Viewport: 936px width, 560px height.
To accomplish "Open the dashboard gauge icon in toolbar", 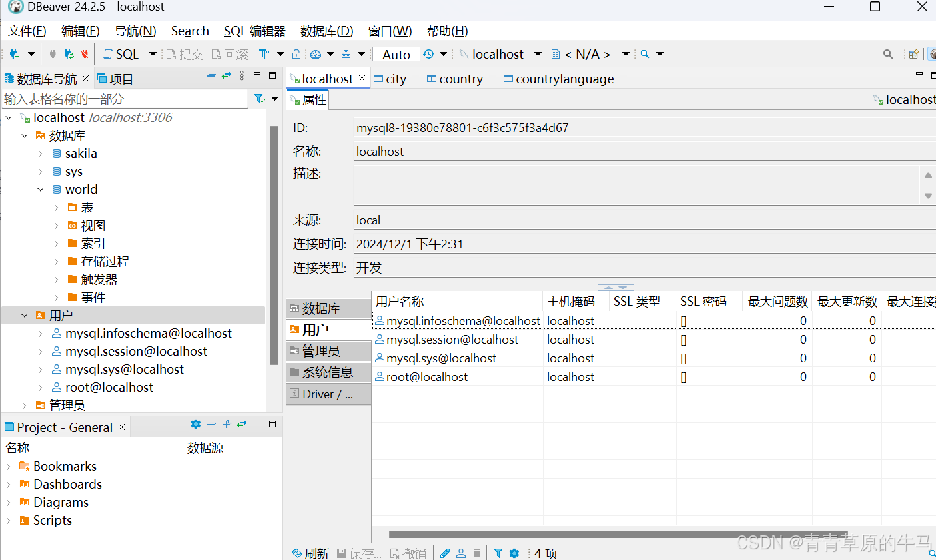I will [x=316, y=54].
